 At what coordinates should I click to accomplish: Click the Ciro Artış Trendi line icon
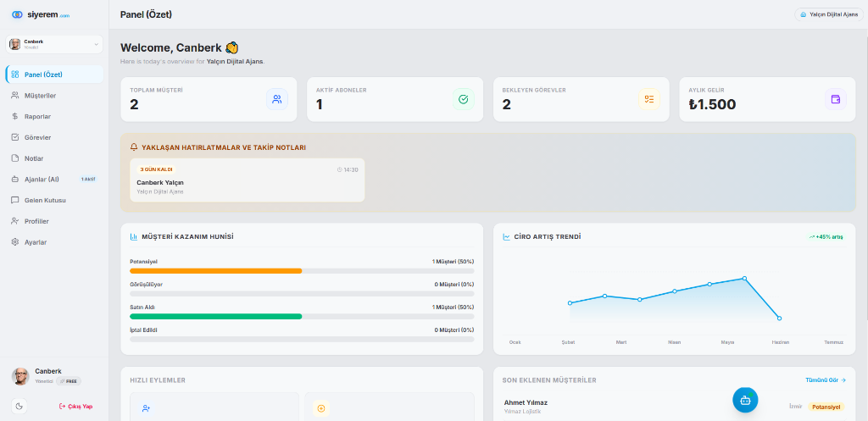coord(507,237)
